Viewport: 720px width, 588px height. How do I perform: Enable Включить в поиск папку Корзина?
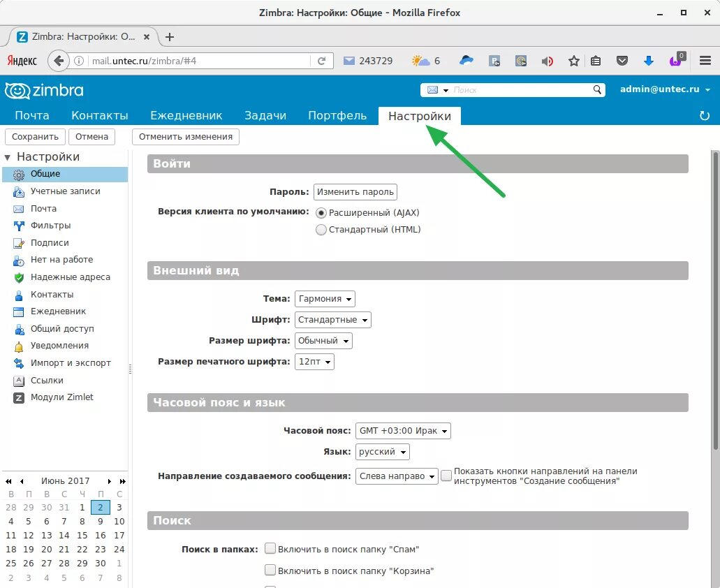click(x=270, y=570)
